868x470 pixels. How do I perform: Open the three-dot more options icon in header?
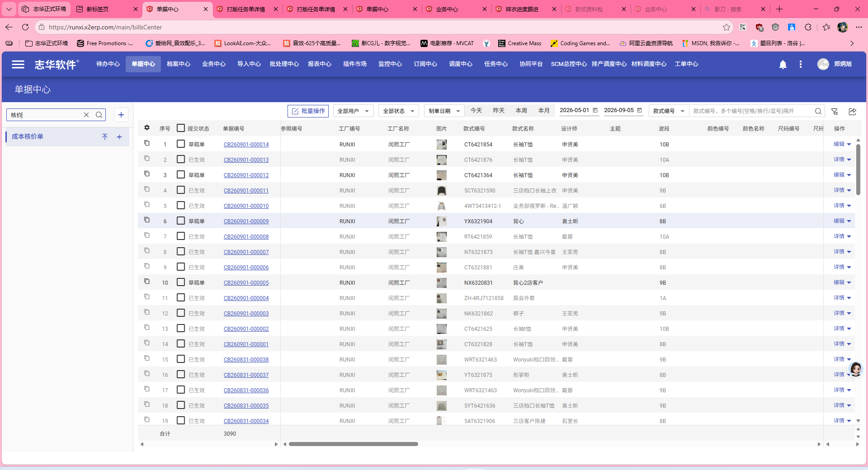(801, 64)
